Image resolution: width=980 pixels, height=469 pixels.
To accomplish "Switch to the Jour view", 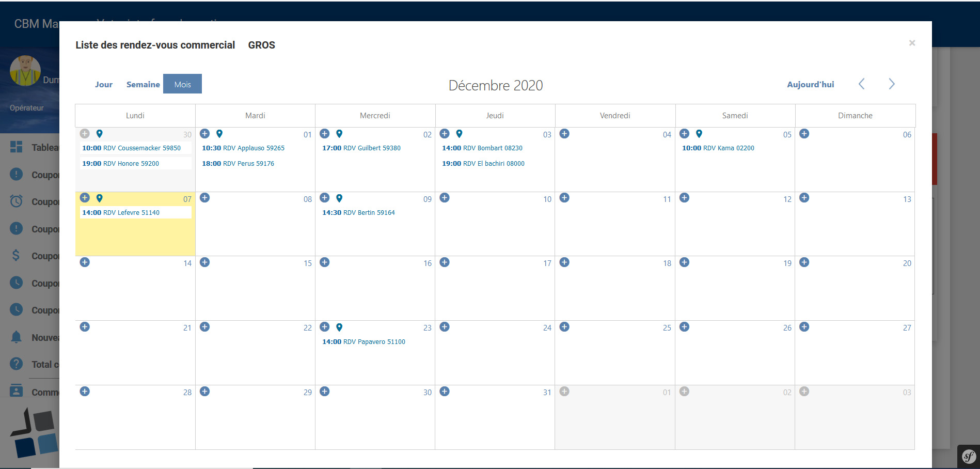I will [x=104, y=84].
